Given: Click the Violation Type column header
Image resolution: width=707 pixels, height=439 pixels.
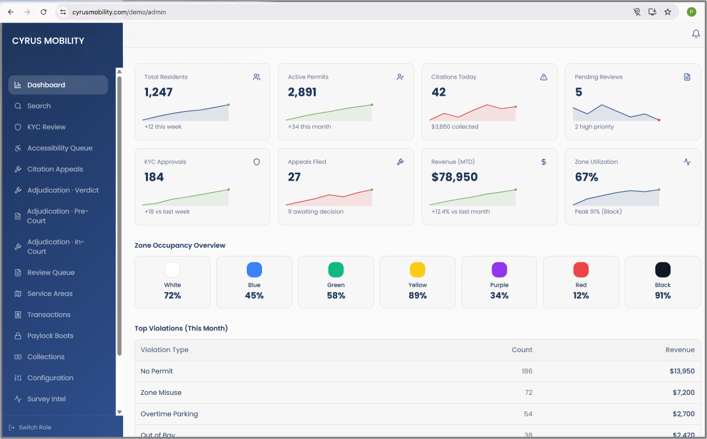Looking at the screenshot, I should [165, 350].
